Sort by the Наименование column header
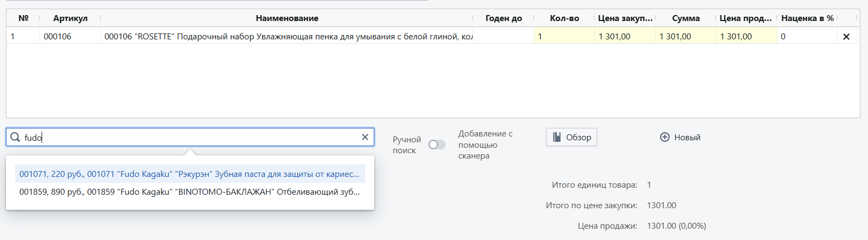 pyautogui.click(x=287, y=18)
